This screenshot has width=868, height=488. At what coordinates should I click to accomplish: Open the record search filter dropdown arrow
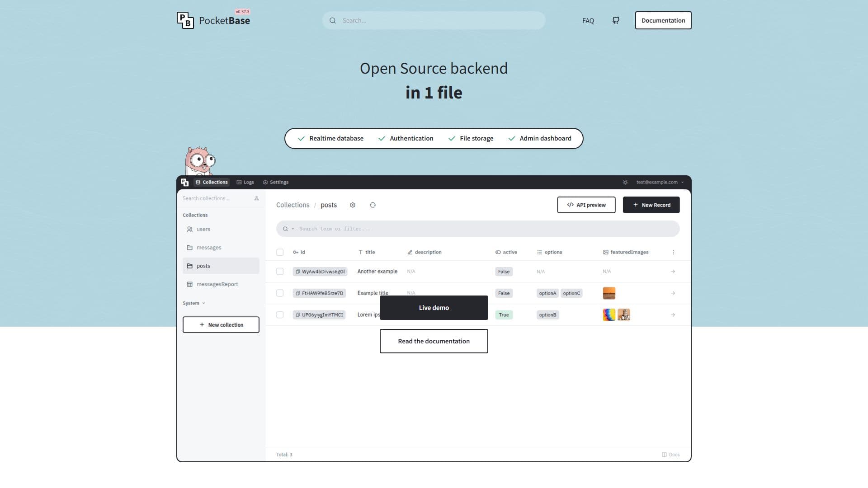[293, 229]
